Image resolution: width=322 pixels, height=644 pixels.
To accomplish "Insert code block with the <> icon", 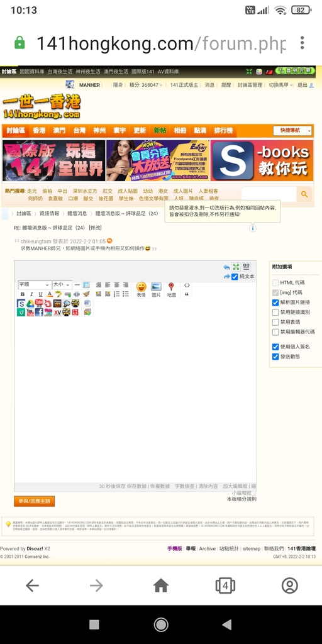I will 187,286.
